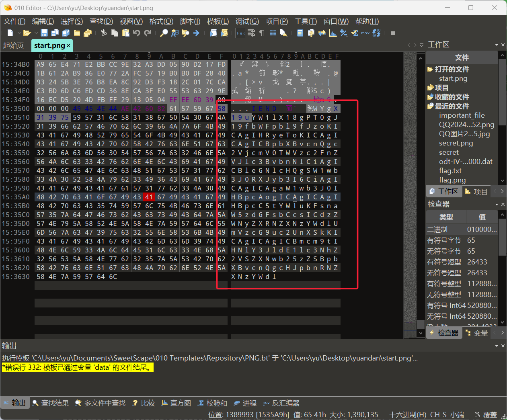
Task: Click the Highlighter tool icon
Action: coord(283,33)
